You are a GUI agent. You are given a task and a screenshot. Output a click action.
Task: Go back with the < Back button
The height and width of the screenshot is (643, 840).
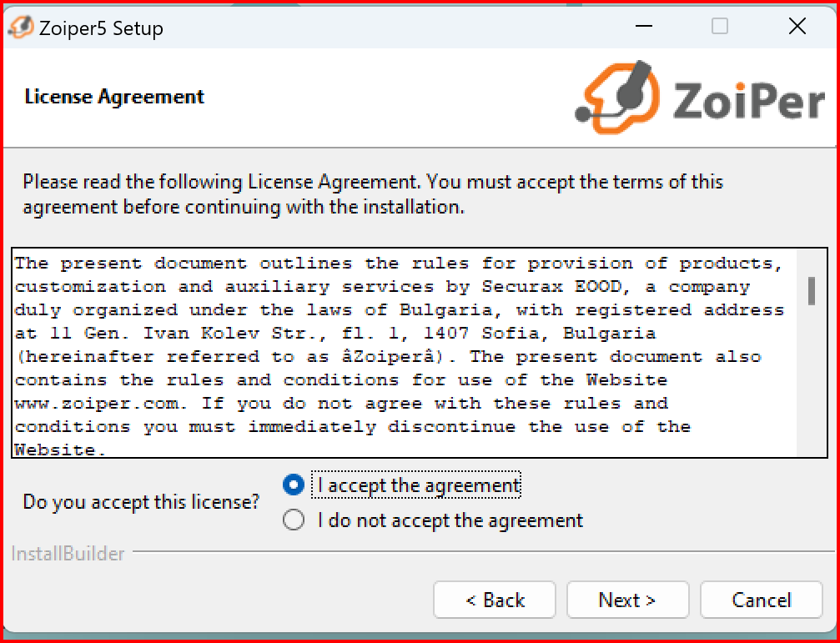(x=495, y=600)
